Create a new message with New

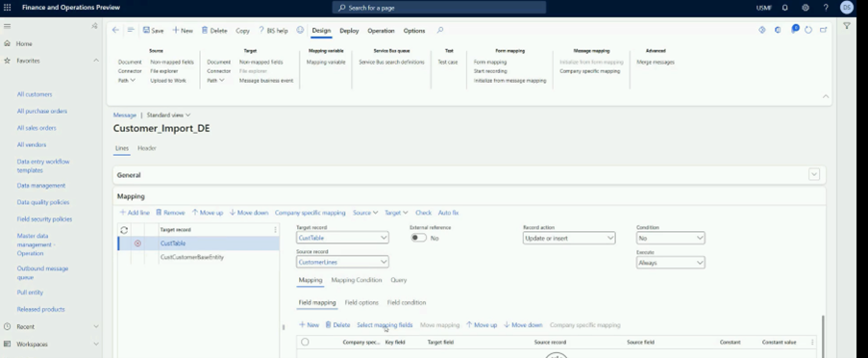pos(183,31)
